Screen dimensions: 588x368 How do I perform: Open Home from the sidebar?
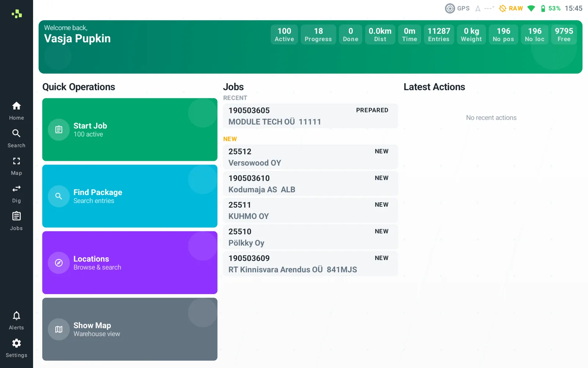[x=17, y=111]
